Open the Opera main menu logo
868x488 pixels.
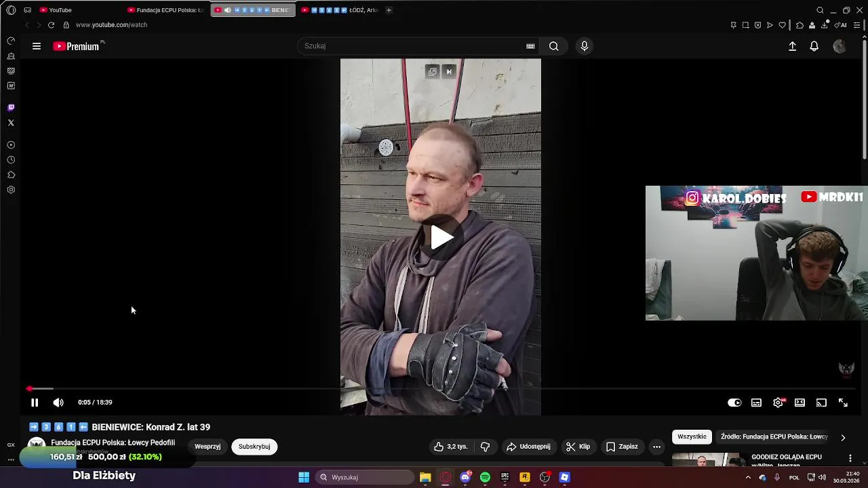coord(11,10)
